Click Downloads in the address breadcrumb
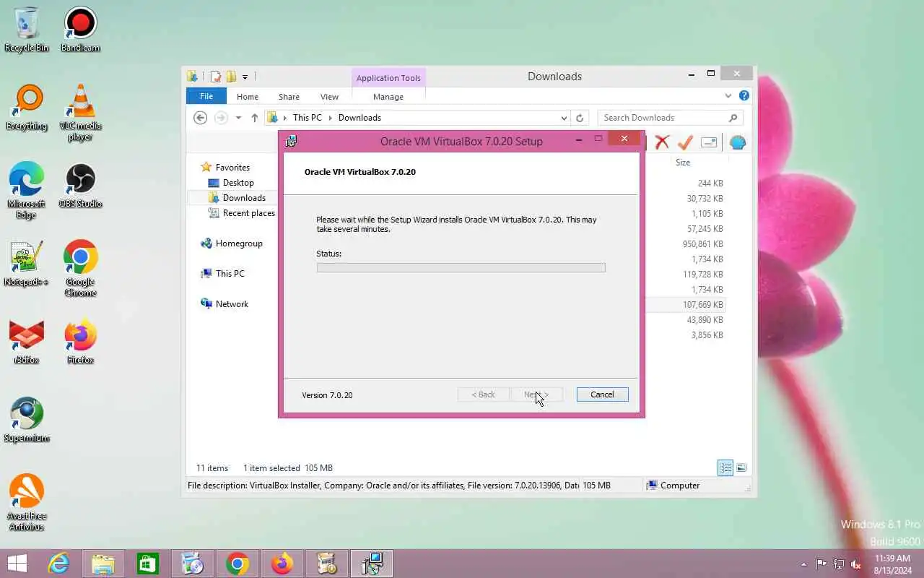 (359, 118)
